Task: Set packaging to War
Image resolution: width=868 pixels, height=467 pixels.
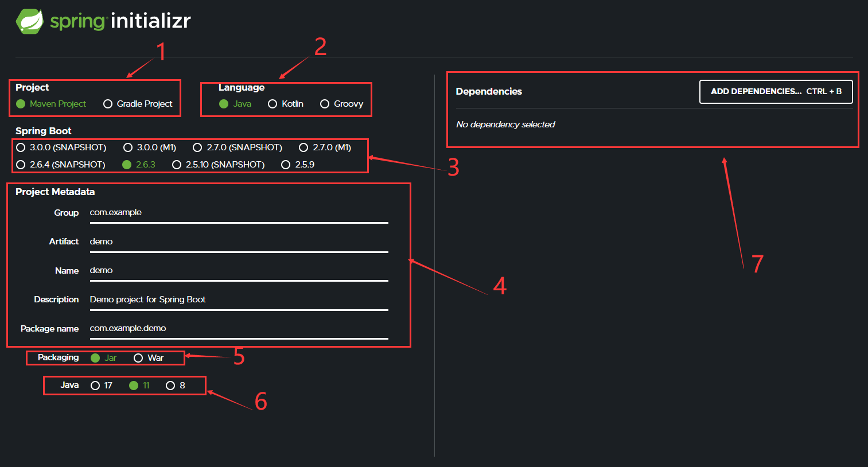Action: click(149, 358)
